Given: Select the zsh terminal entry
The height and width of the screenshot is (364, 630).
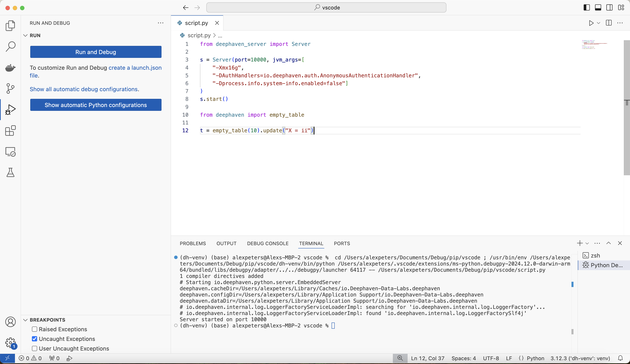Looking at the screenshot, I should tap(595, 255).
